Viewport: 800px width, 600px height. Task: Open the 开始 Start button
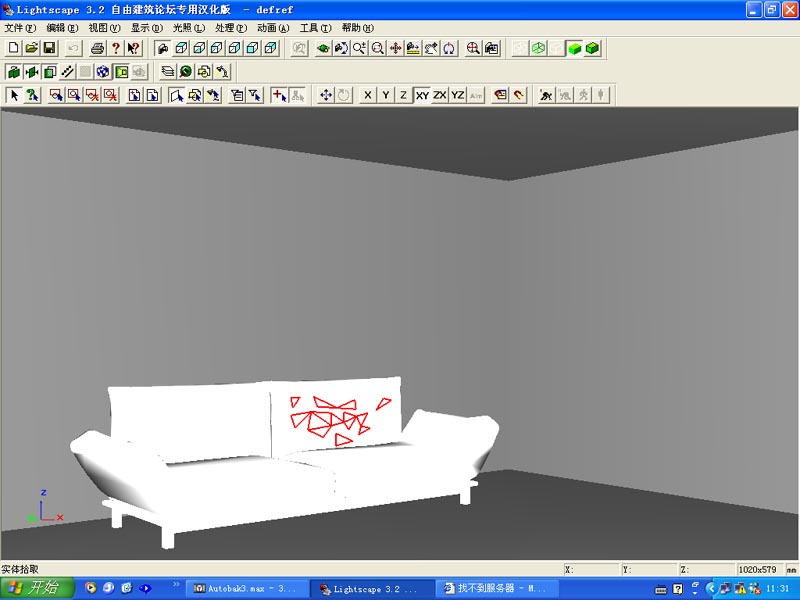coord(37,588)
